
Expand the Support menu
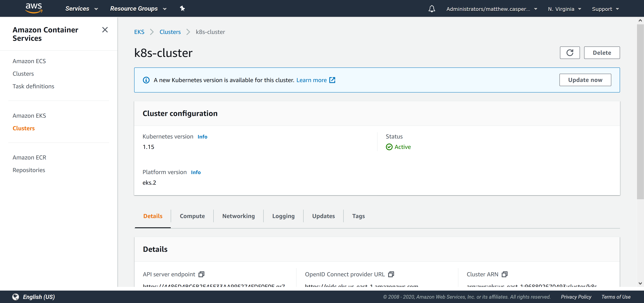point(605,9)
